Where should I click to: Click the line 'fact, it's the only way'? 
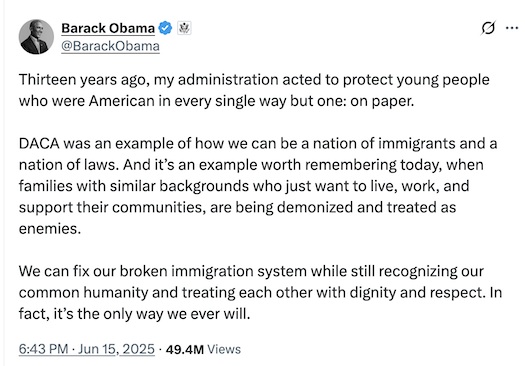click(x=135, y=314)
